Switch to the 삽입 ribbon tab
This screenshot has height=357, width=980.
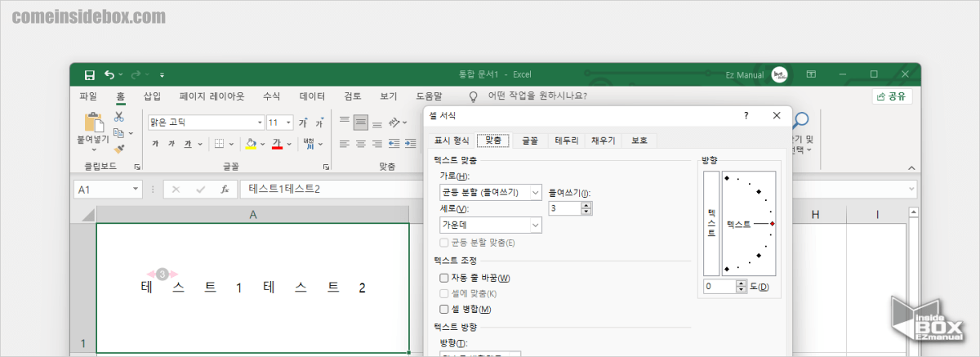(152, 96)
